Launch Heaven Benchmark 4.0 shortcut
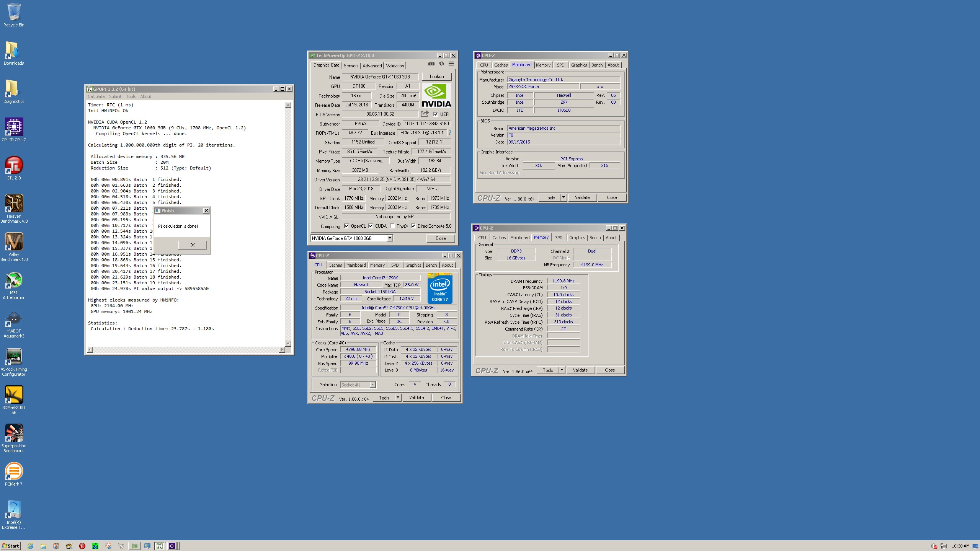This screenshot has height=551, width=980. [x=14, y=209]
